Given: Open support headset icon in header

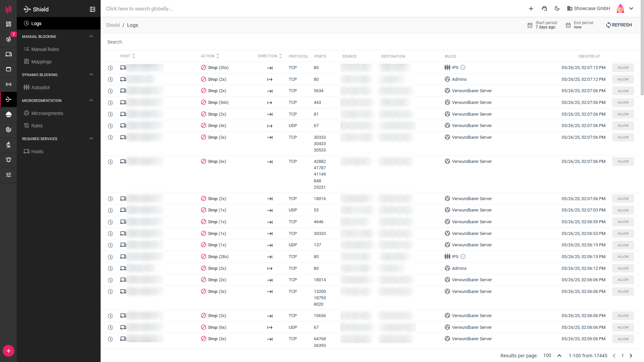Looking at the screenshot, I should coord(544,8).
